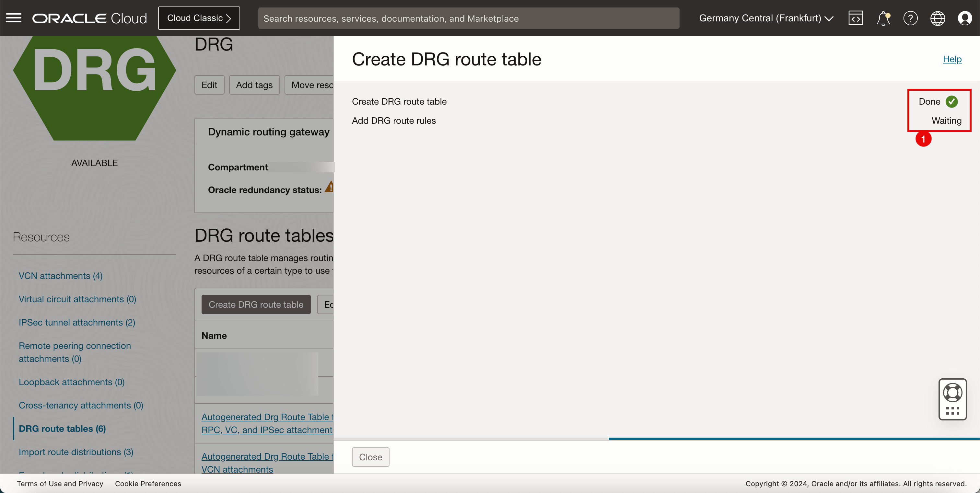Image resolution: width=980 pixels, height=493 pixels.
Task: Click the help circle icon in top bar
Action: tap(910, 17)
